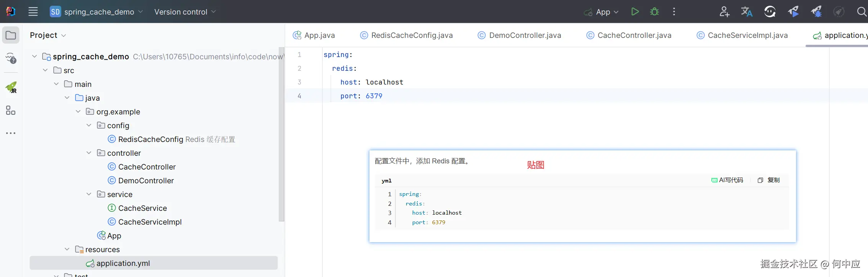Switch to App.java editor tab
The width and height of the screenshot is (868, 277).
click(314, 35)
